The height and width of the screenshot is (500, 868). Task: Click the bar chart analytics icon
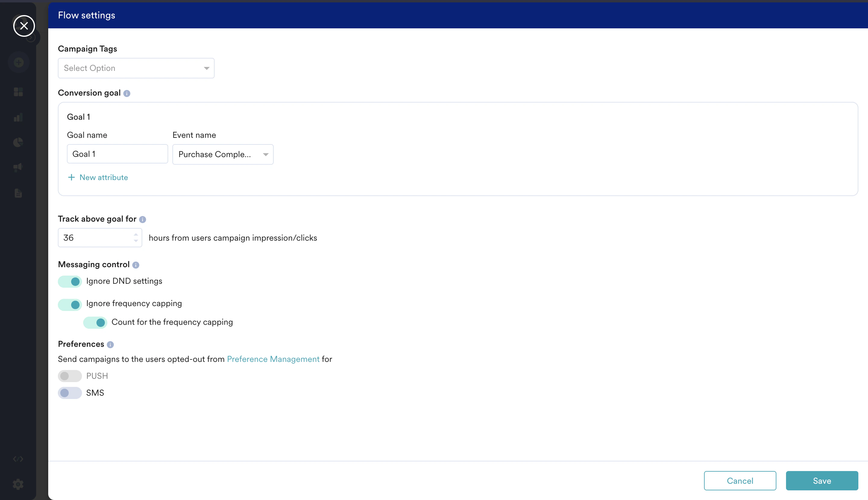click(18, 117)
